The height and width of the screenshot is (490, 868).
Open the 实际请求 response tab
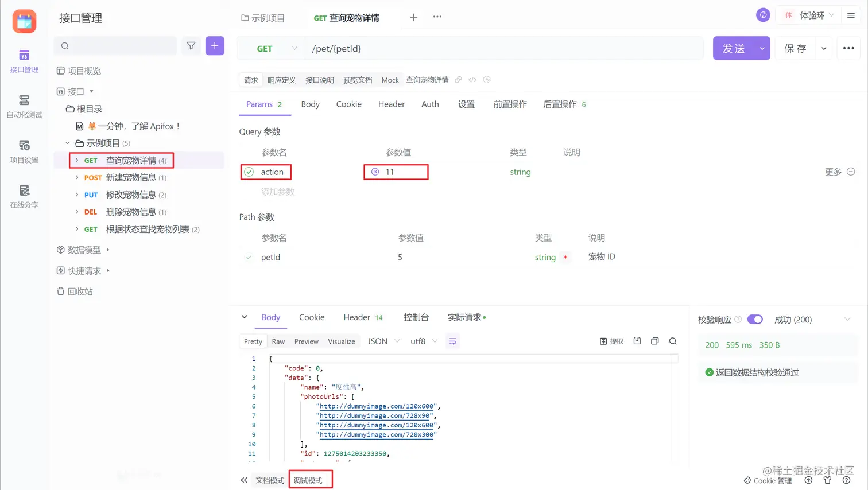(466, 317)
